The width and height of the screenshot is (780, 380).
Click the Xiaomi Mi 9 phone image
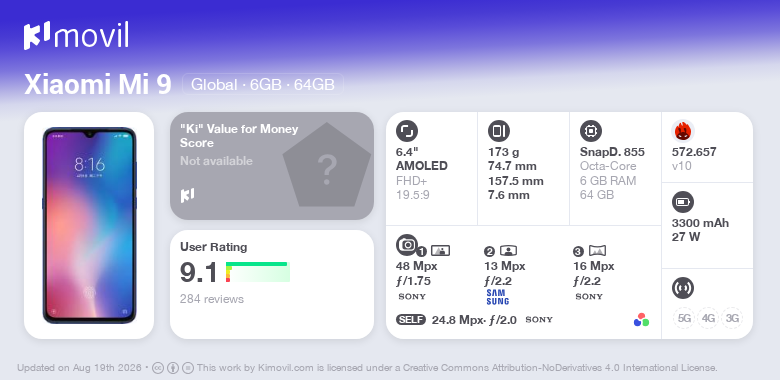pyautogui.click(x=89, y=225)
